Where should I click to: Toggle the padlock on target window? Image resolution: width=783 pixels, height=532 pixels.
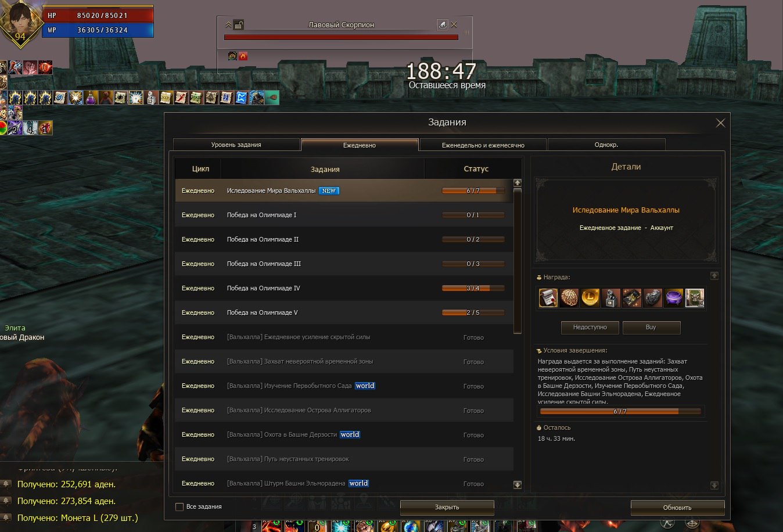click(239, 24)
